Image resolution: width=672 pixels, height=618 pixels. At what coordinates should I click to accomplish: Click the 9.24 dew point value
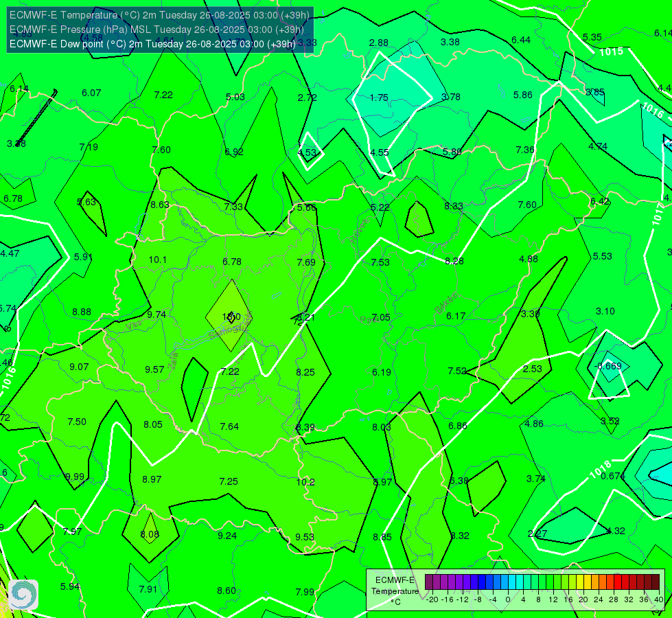(227, 536)
